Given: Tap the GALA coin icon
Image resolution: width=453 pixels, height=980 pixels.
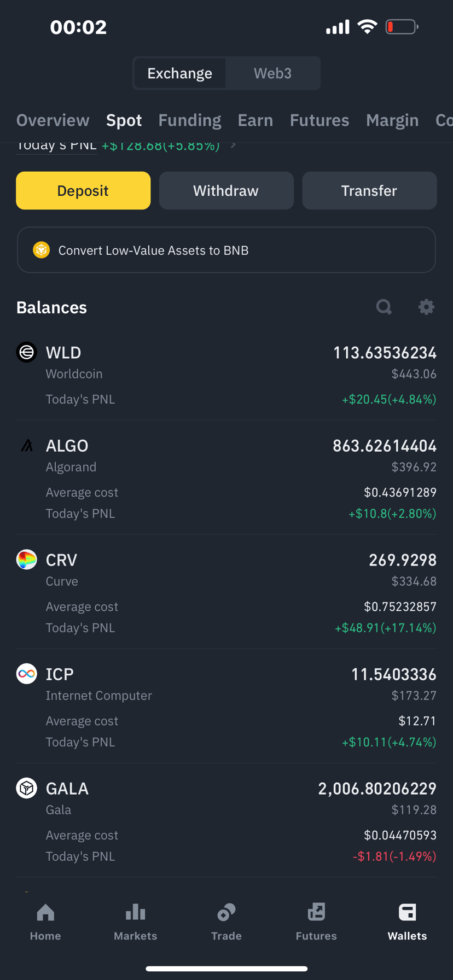Looking at the screenshot, I should click(26, 788).
